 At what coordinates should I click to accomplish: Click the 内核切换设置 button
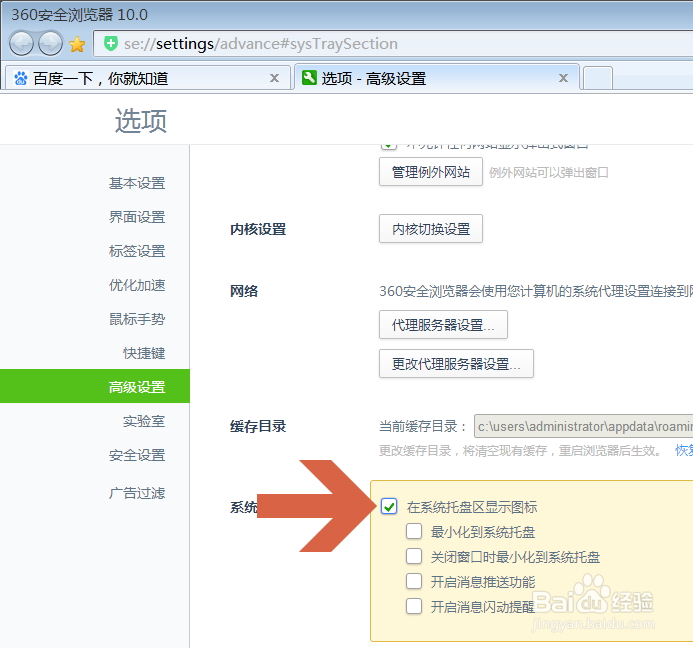[x=431, y=229]
